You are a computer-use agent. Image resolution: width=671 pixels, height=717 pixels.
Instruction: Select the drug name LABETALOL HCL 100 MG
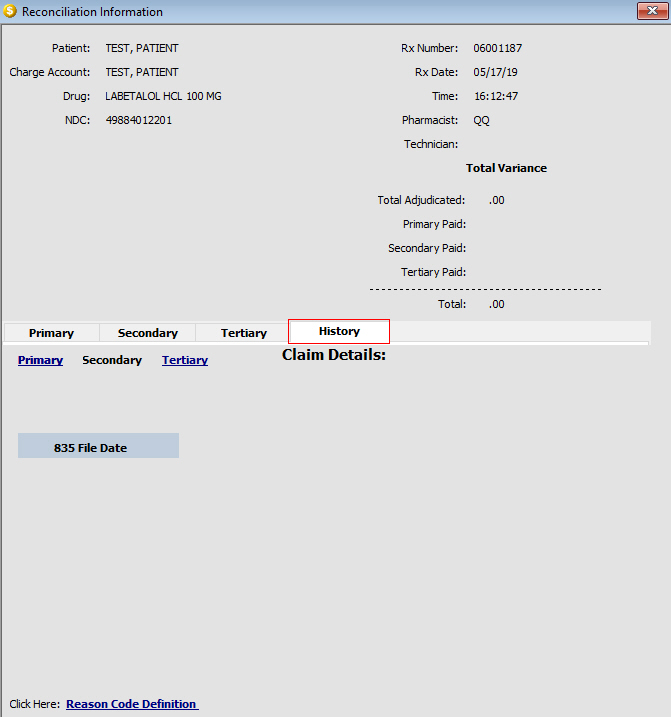(x=163, y=96)
